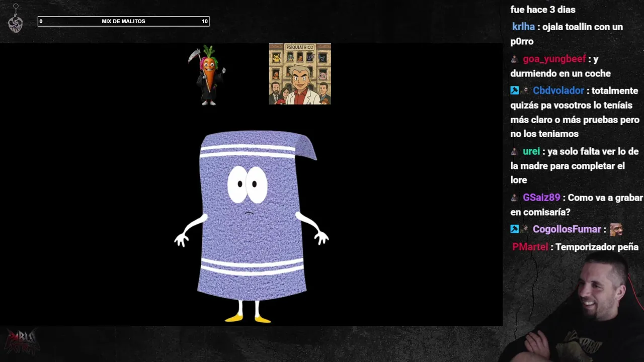Viewport: 644px width, 362px height.
Task: Click the blue badge beside Cbdvolador
Action: [514, 90]
